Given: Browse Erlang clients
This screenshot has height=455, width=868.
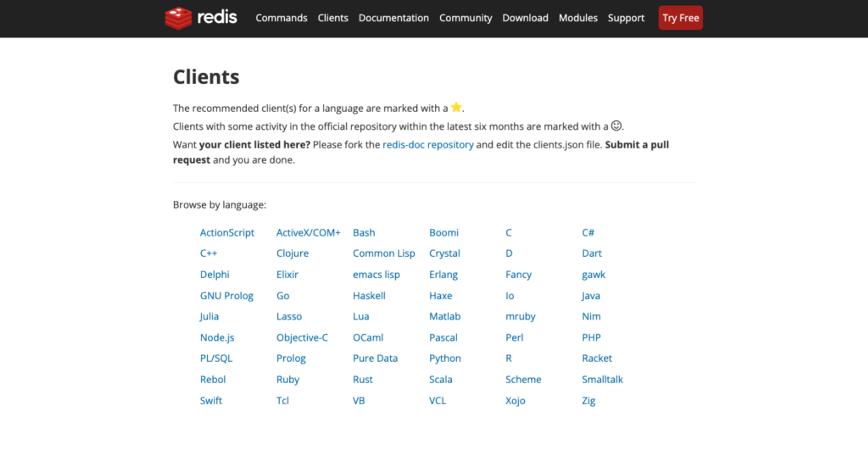Looking at the screenshot, I should click(443, 274).
